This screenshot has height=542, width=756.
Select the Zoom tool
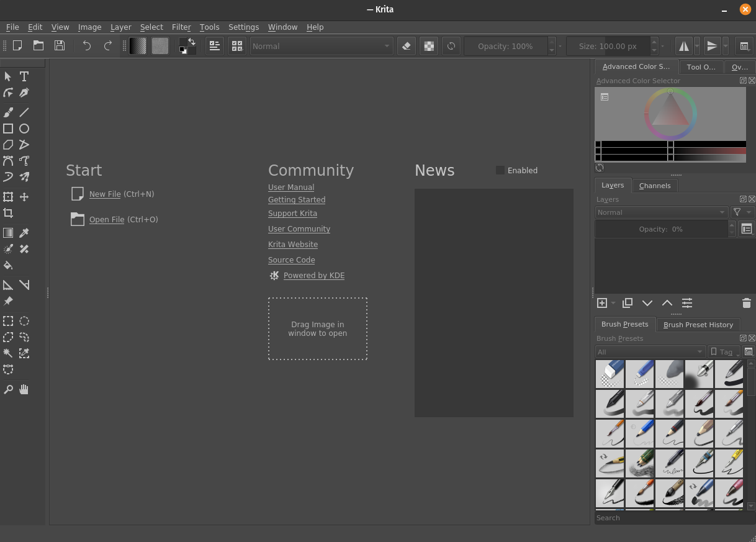coord(8,389)
